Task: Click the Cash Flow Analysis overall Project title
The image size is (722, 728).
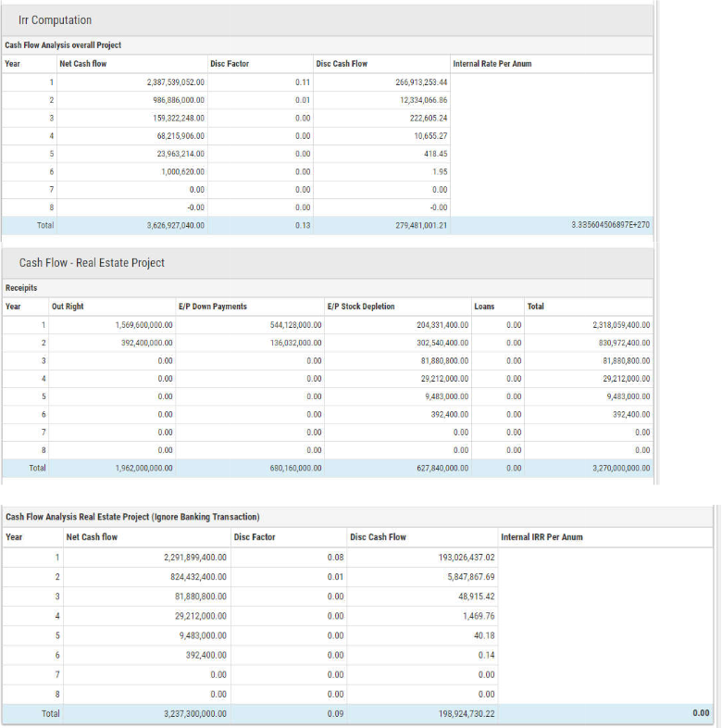Action: tap(63, 45)
